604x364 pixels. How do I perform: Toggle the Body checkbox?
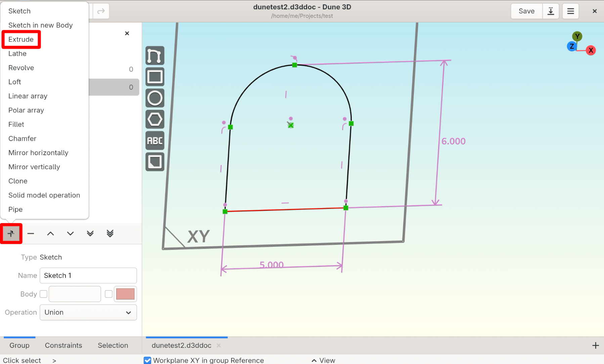[43, 294]
